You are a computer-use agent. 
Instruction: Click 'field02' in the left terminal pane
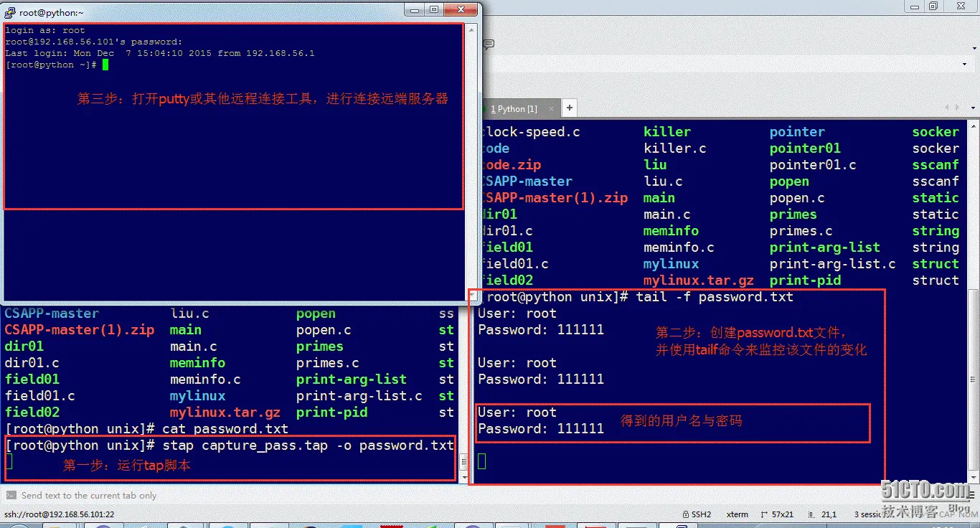[x=32, y=412]
